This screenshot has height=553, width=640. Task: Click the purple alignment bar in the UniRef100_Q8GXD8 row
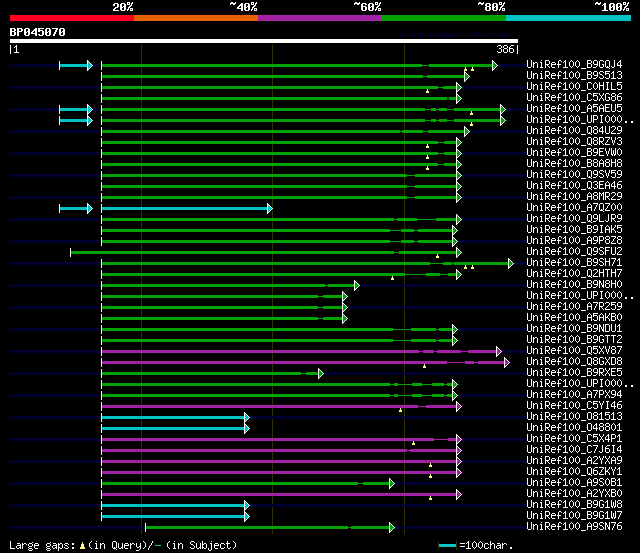(305, 362)
